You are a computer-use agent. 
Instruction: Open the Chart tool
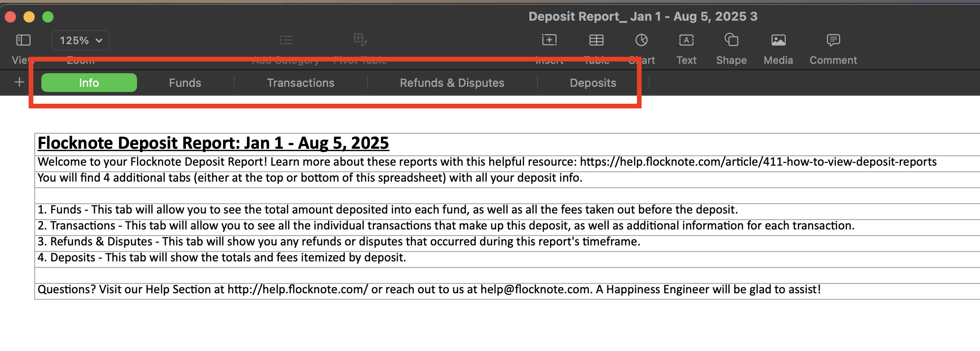(x=642, y=40)
